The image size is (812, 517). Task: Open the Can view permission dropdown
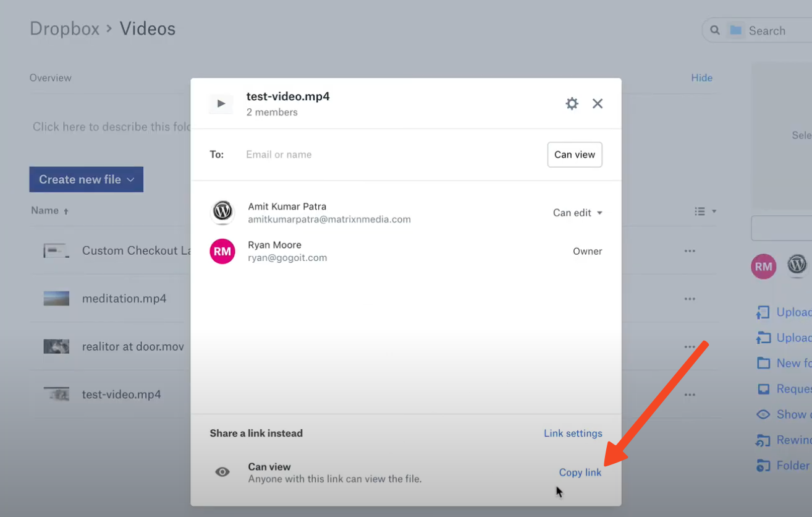coord(575,155)
